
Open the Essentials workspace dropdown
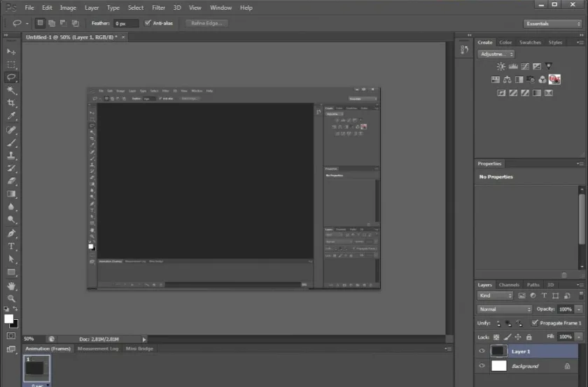pyautogui.click(x=552, y=24)
